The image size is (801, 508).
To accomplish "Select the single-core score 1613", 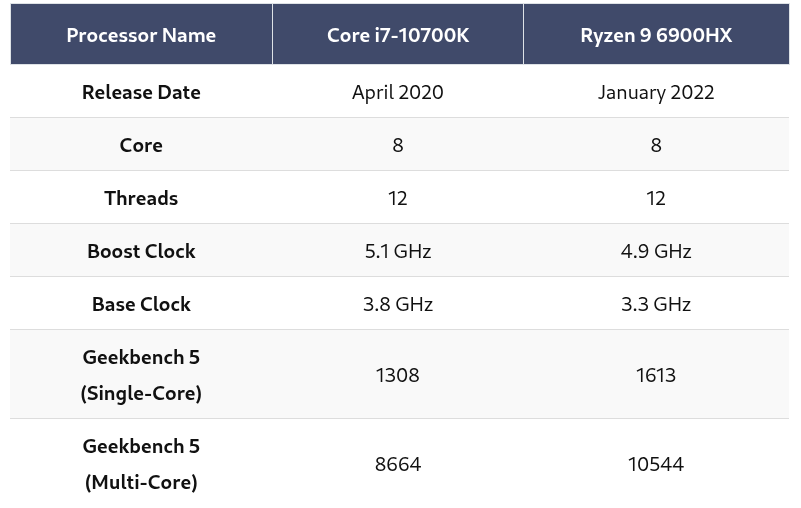I will 656,375.
